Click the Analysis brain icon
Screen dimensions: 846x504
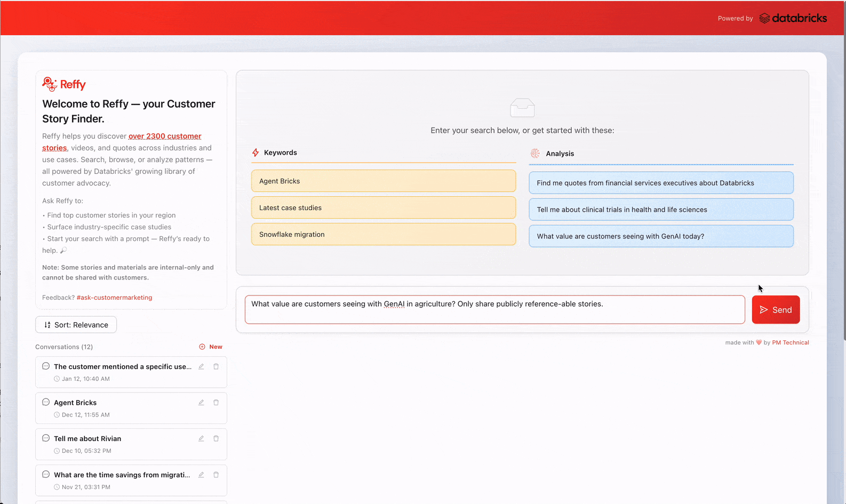click(535, 154)
